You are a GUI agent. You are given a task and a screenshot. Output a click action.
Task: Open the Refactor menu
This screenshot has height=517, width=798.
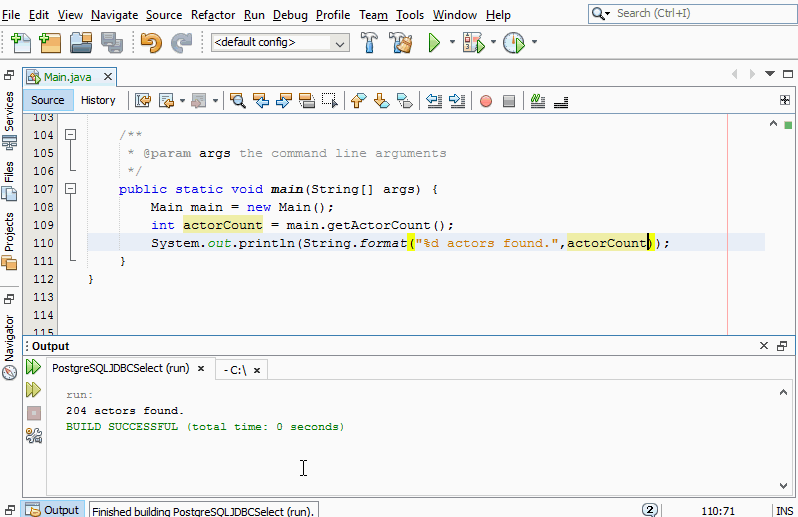213,15
